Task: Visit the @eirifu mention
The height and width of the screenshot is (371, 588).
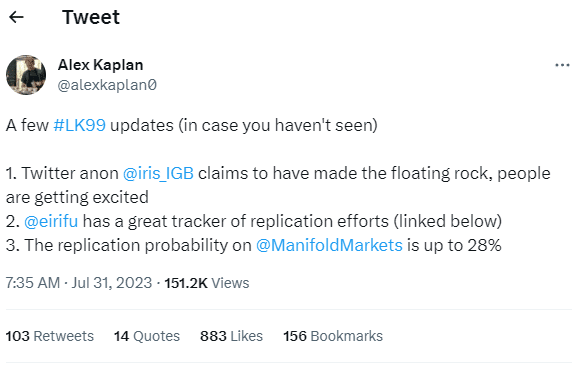Action: [51, 221]
